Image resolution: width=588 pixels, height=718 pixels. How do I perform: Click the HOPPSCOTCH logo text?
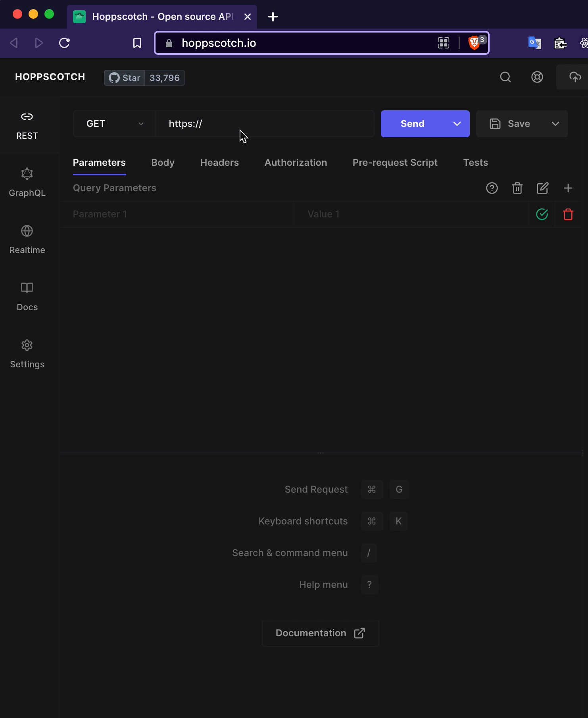pos(50,77)
